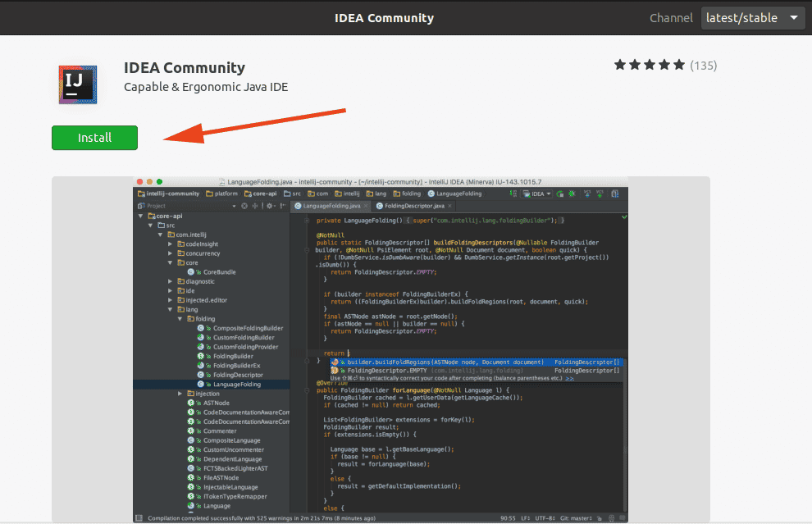Click the Channel label in the header
812x524 pixels.
[x=671, y=18]
